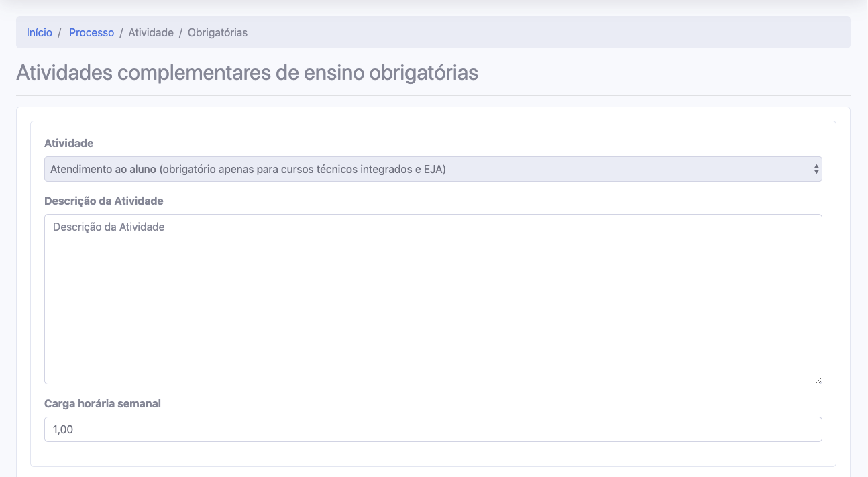Screen dimensions: 868x477
Task: Open the Processo breadcrumb link
Action: tap(91, 32)
